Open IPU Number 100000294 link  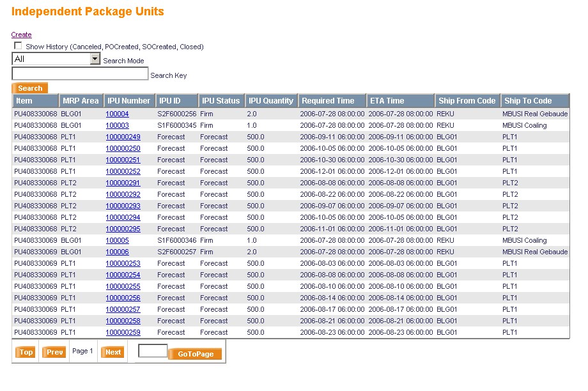coord(123,217)
